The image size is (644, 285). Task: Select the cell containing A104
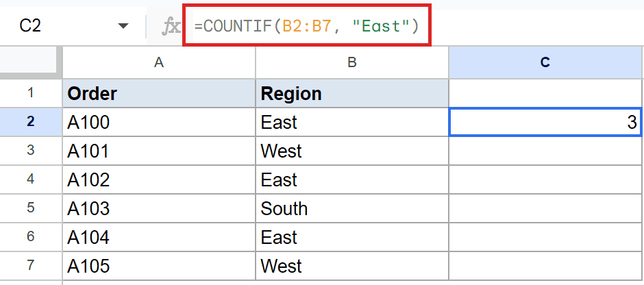(x=159, y=237)
